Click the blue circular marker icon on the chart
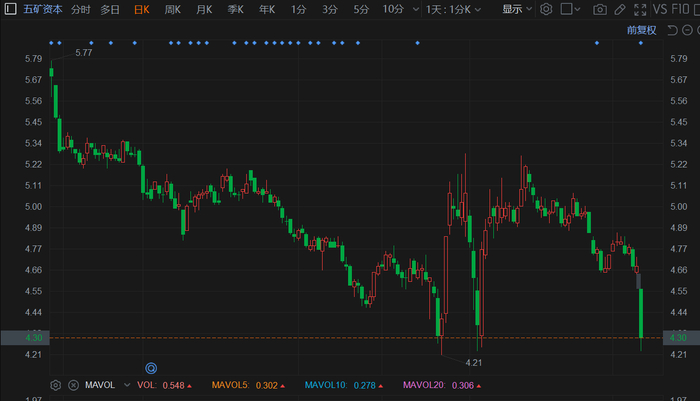700x401 pixels. (x=151, y=368)
